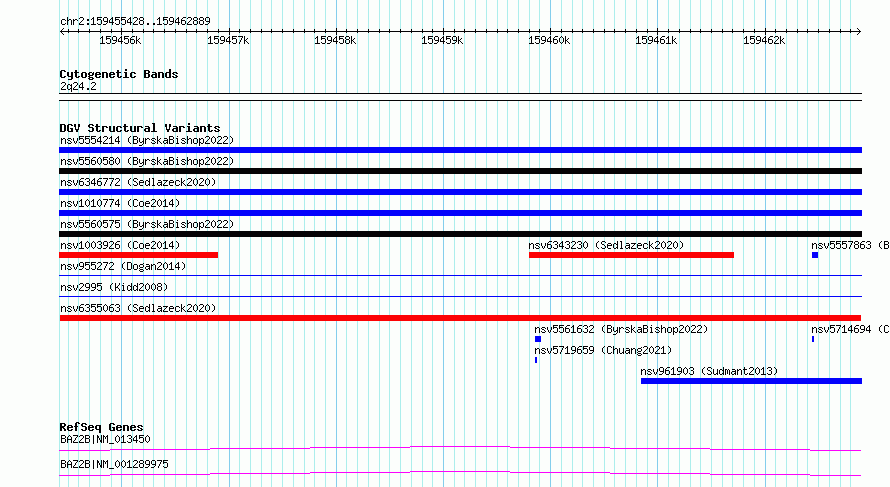890x487 pixels.
Task: Click the thin blue line under nsv955272
Action: pos(460,276)
